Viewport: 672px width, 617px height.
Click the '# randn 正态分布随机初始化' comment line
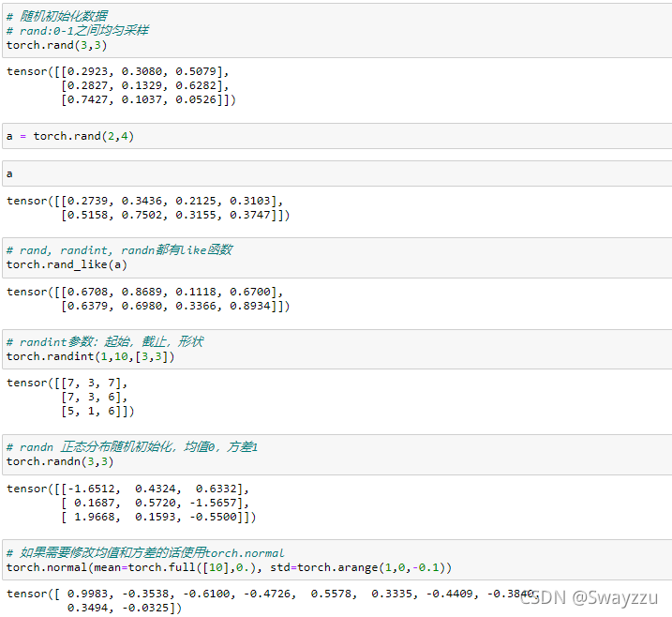click(x=132, y=447)
